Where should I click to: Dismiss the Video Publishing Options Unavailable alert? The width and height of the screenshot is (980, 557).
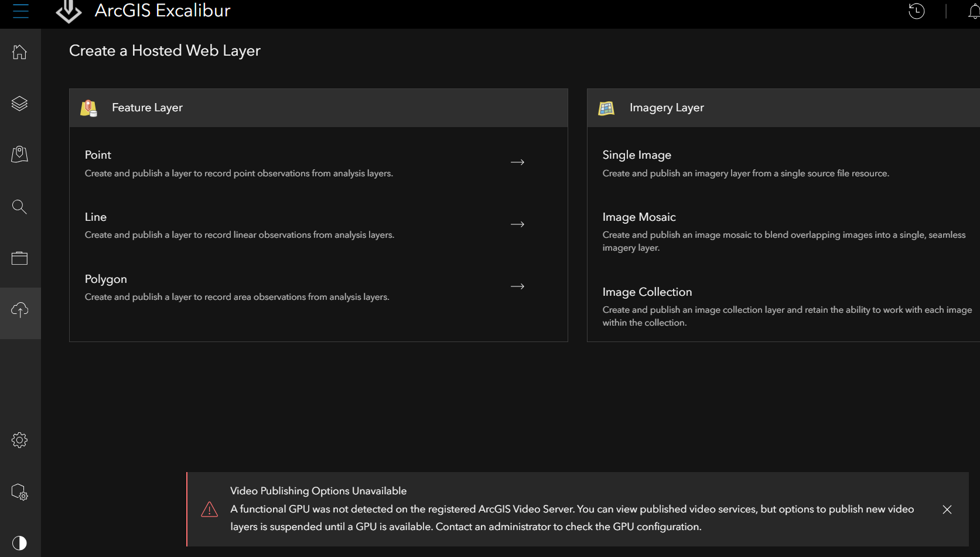point(947,510)
